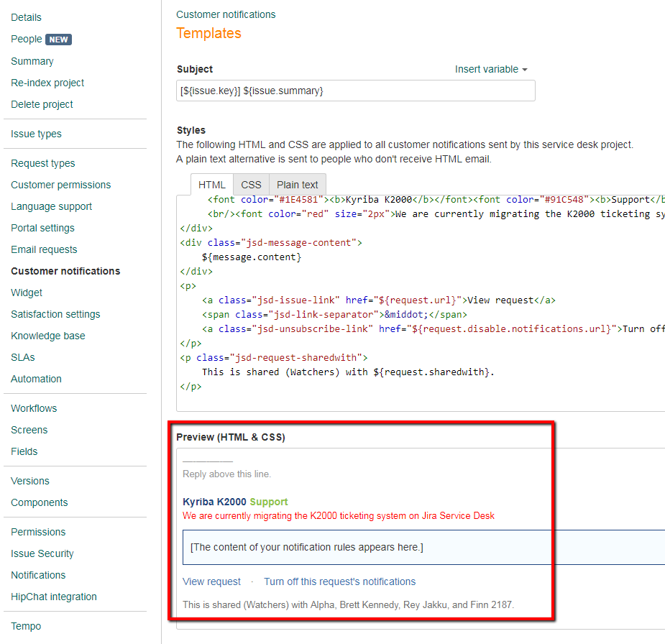This screenshot has width=665, height=644.
Task: Go to Satisfaction settings
Action: click(55, 314)
